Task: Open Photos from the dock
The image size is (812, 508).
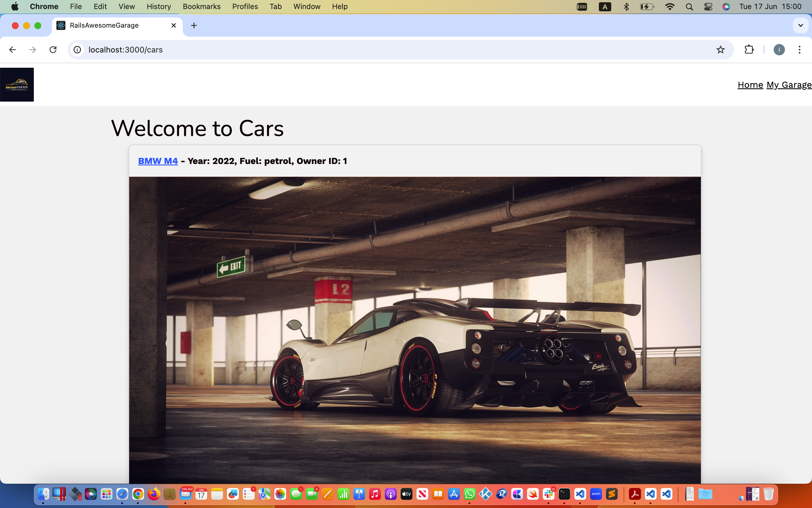Action: tap(280, 494)
